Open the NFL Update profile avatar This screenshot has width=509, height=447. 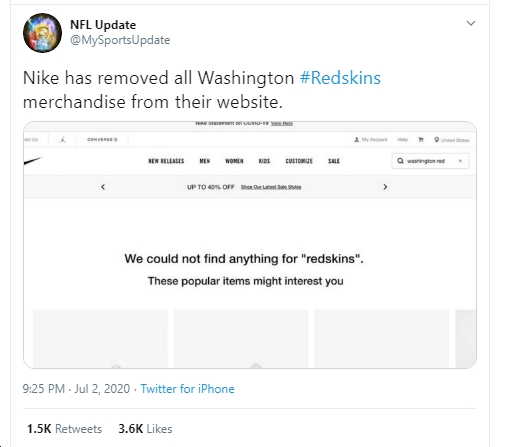point(42,33)
